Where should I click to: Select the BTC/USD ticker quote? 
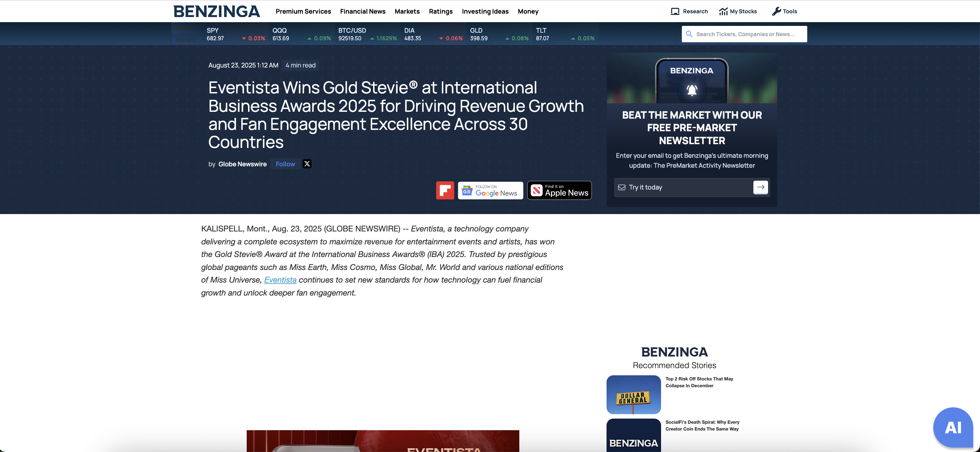[367, 34]
